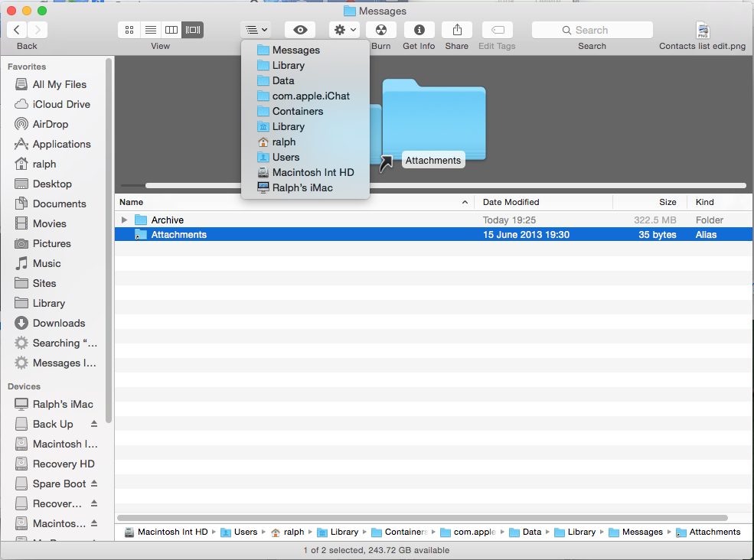Click Messages in the path bar
754x560 pixels.
click(635, 532)
